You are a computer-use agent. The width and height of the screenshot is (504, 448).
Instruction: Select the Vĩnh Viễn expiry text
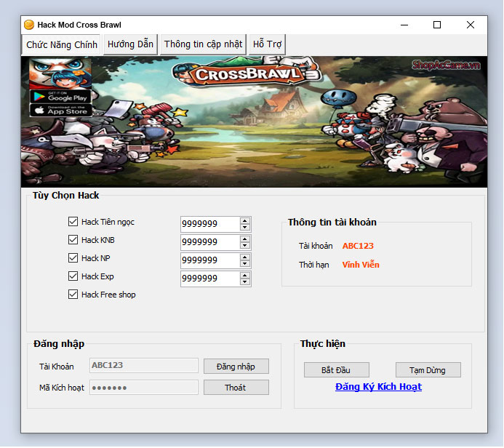click(361, 265)
